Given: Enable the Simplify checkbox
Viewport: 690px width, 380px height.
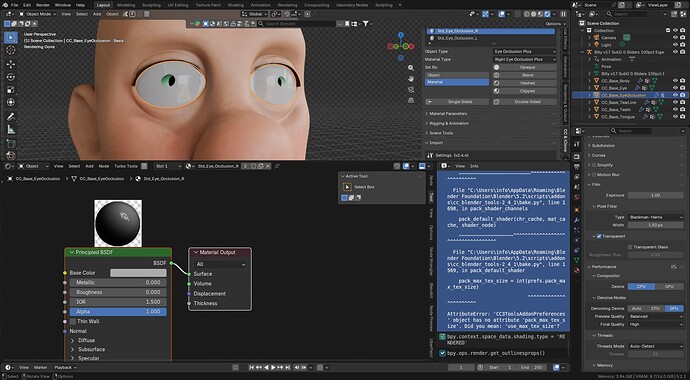Looking at the screenshot, I should pyautogui.click(x=594, y=165).
